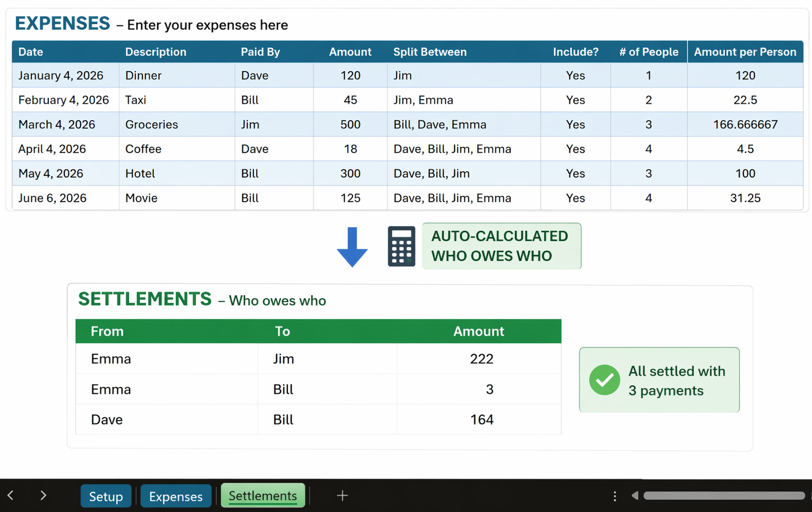812x512 pixels.
Task: Select the Settlements sheet tab
Action: tap(263, 496)
